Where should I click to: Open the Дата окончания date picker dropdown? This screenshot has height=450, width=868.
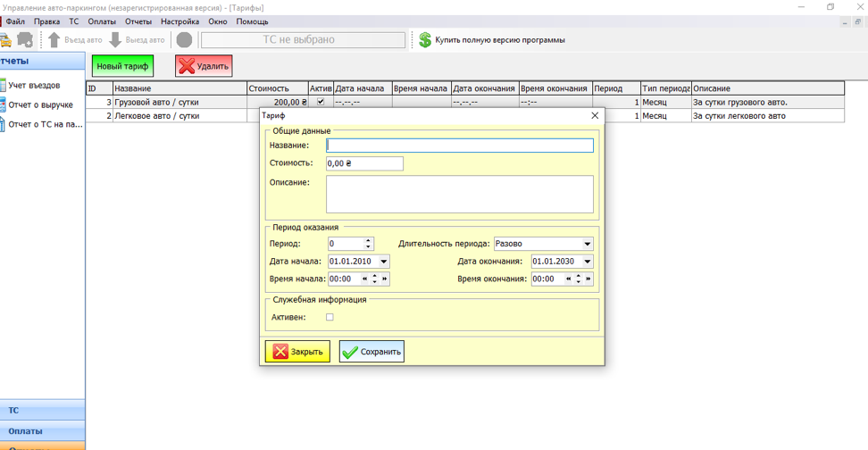click(x=588, y=262)
